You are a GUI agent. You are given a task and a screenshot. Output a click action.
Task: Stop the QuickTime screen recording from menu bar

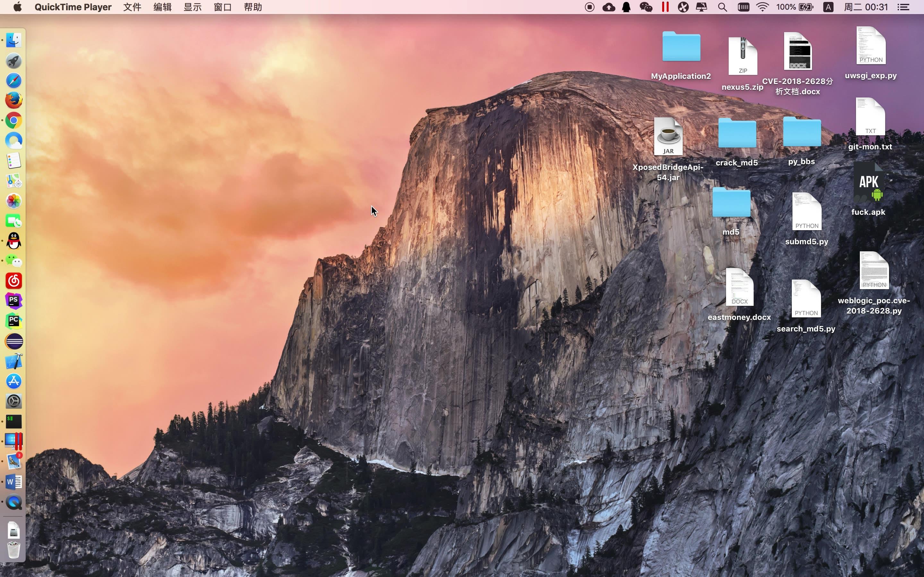point(589,7)
